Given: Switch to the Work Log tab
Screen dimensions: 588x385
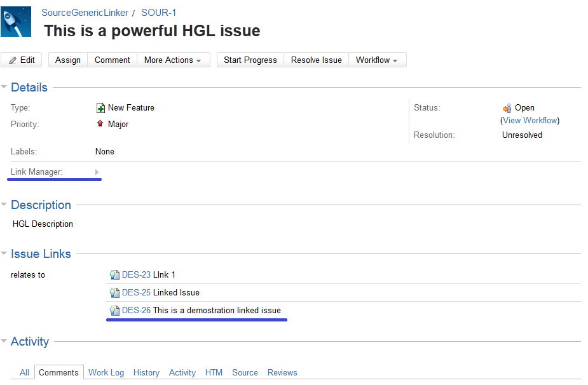Looking at the screenshot, I should coord(106,372).
